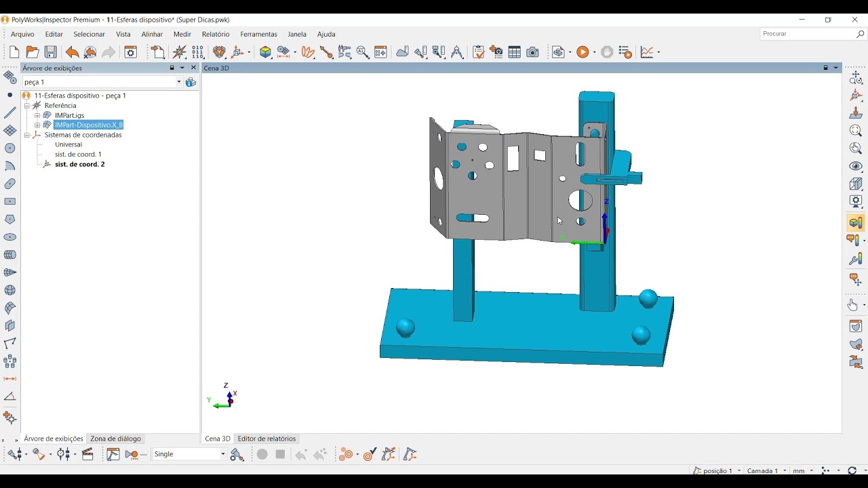Open the mm units dropdown in status bar
868x488 pixels.
(803, 470)
